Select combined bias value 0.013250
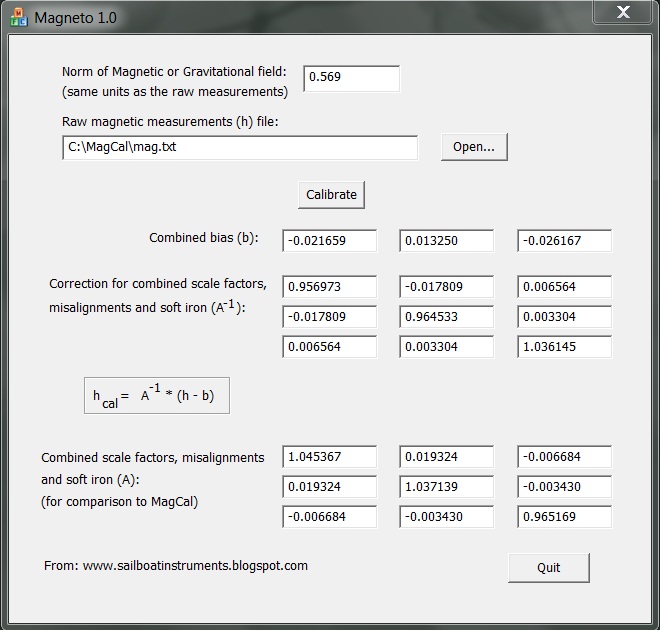 (x=447, y=241)
